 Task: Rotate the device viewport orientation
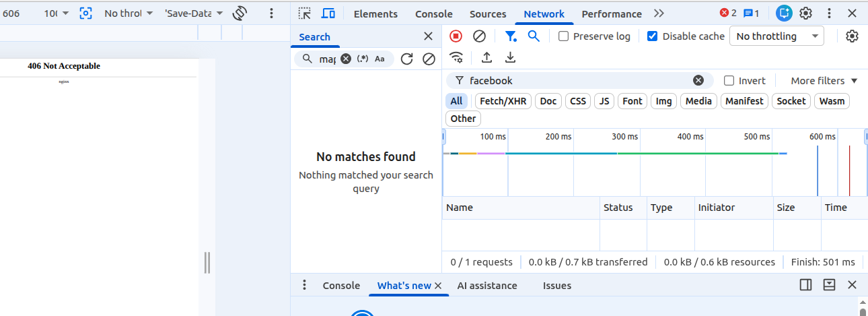(240, 13)
